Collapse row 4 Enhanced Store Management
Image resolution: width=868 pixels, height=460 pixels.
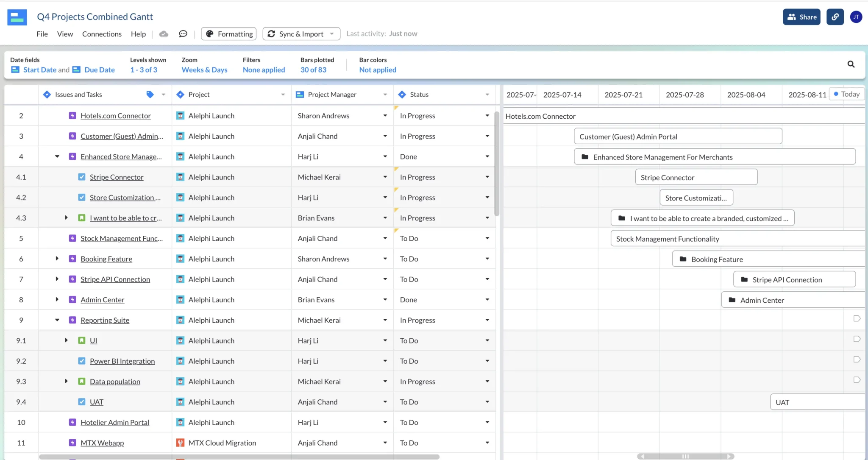[57, 156]
